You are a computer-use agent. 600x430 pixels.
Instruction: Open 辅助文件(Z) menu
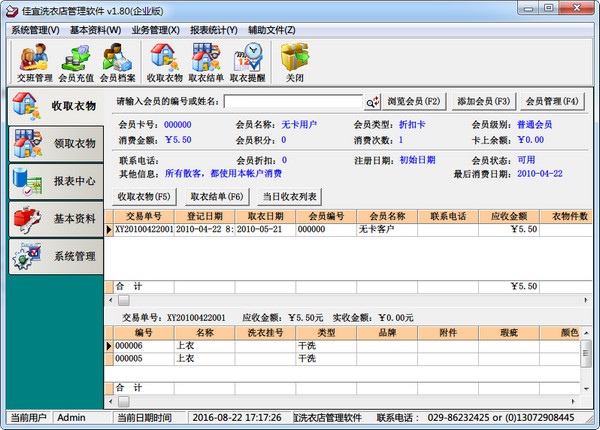(x=272, y=30)
